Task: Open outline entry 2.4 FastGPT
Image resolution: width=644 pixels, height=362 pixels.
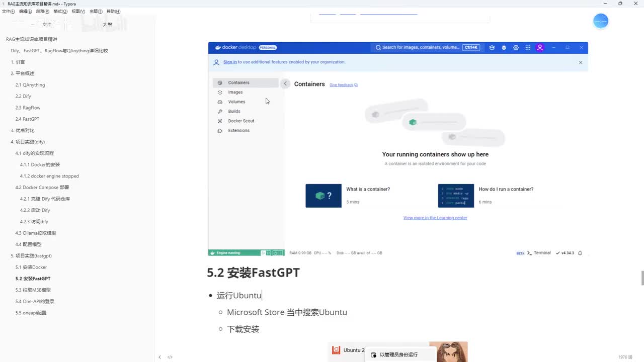Action: pyautogui.click(x=27, y=119)
